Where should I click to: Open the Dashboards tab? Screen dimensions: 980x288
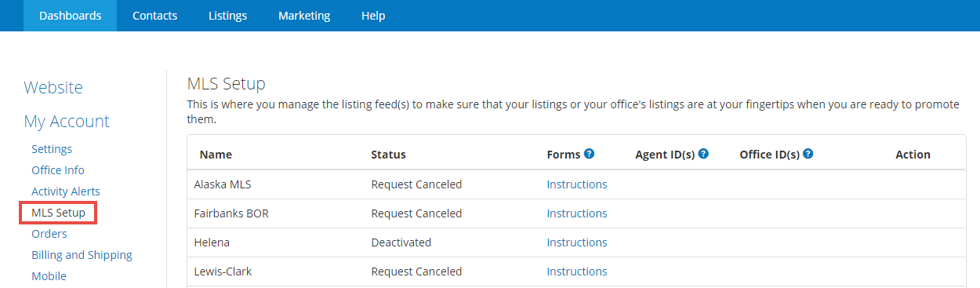[x=70, y=16]
